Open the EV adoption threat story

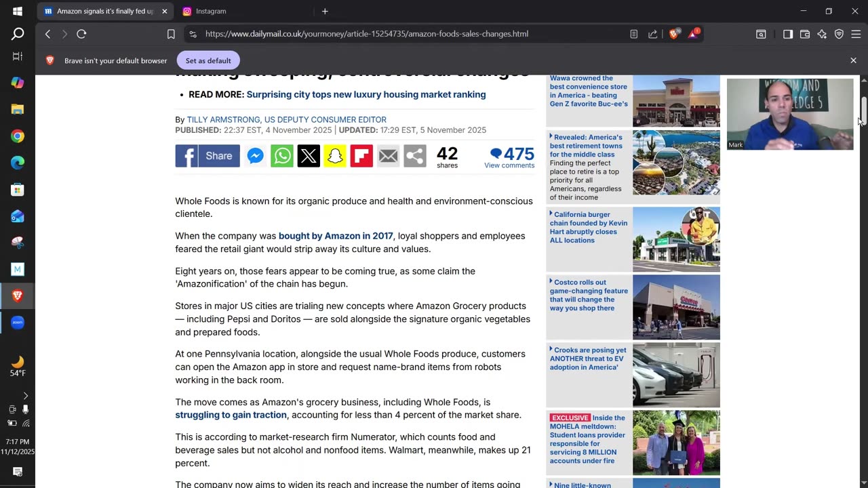coord(588,359)
